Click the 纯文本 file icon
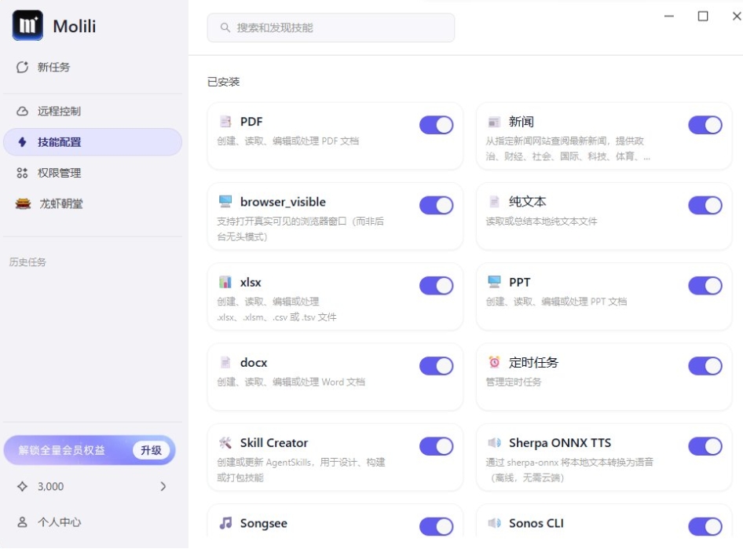The image size is (743, 560). coord(494,202)
